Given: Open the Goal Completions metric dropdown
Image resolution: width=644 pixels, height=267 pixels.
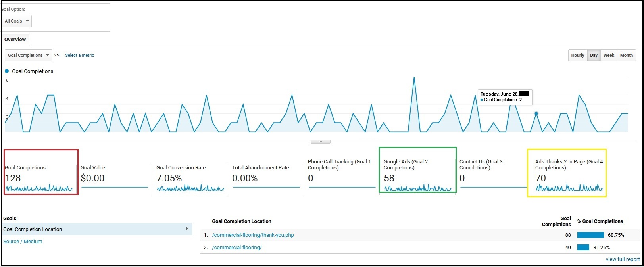Looking at the screenshot, I should [29, 55].
